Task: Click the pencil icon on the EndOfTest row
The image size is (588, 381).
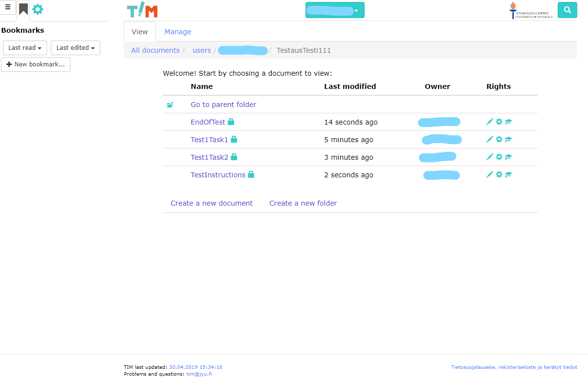Action: coord(490,122)
